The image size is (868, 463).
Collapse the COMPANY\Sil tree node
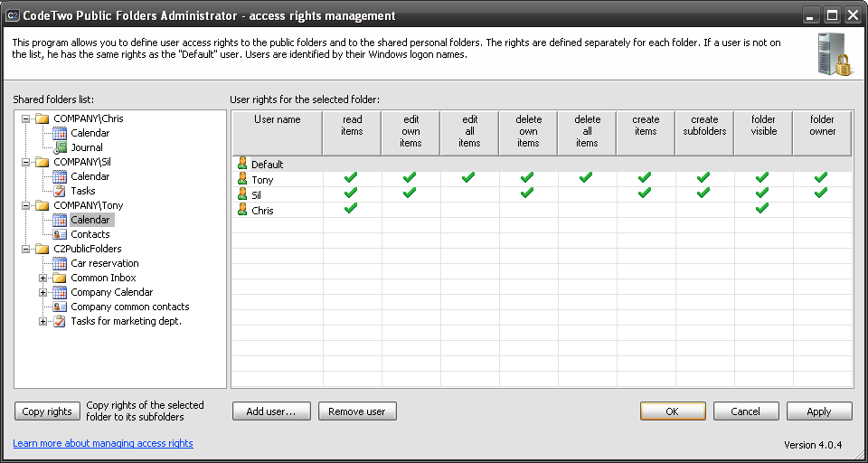click(x=25, y=162)
